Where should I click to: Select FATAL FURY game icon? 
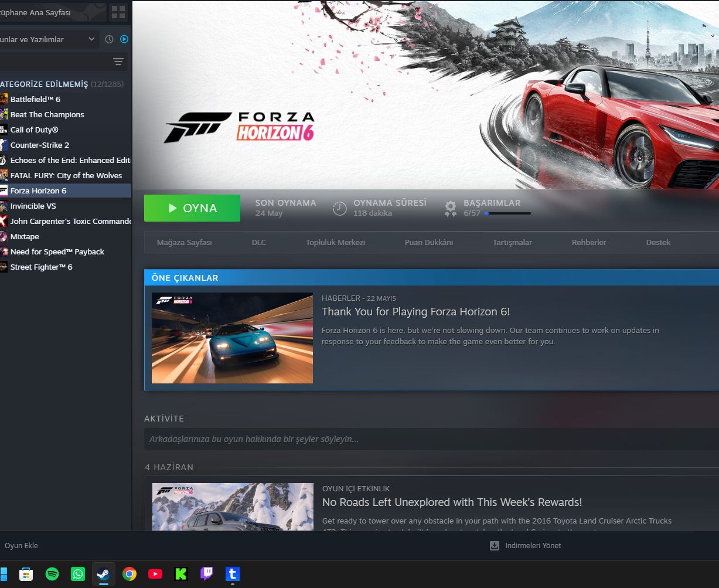pos(4,175)
